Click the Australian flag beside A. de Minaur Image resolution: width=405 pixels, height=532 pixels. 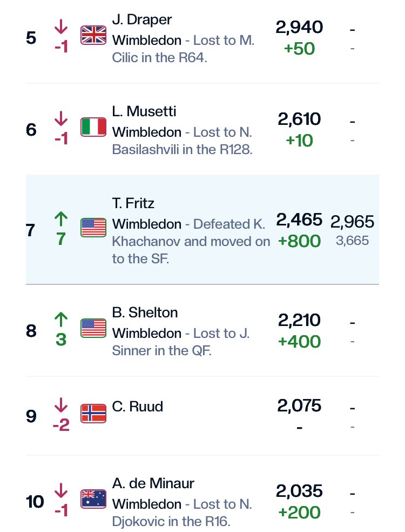[x=93, y=499]
